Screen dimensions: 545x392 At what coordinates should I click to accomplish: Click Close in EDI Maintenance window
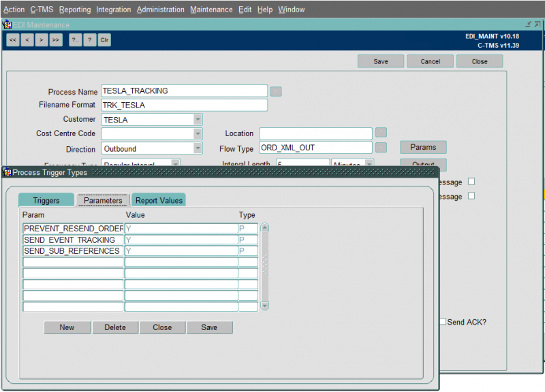480,61
